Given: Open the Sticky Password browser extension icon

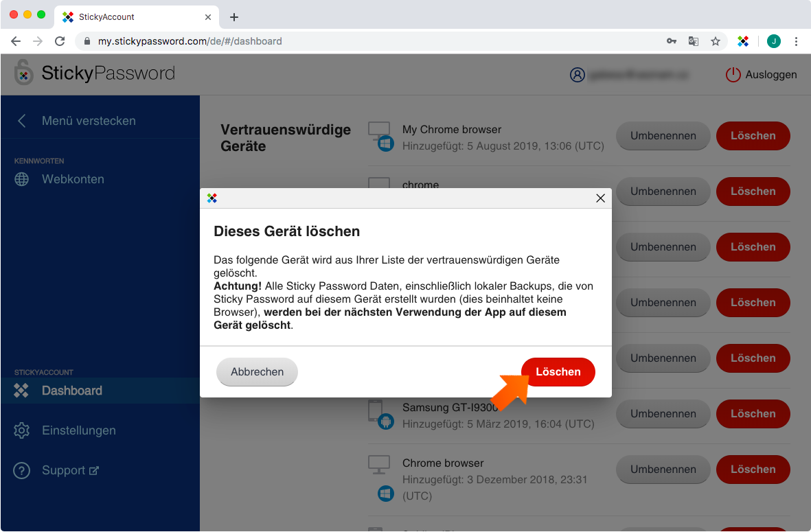Looking at the screenshot, I should coord(743,41).
